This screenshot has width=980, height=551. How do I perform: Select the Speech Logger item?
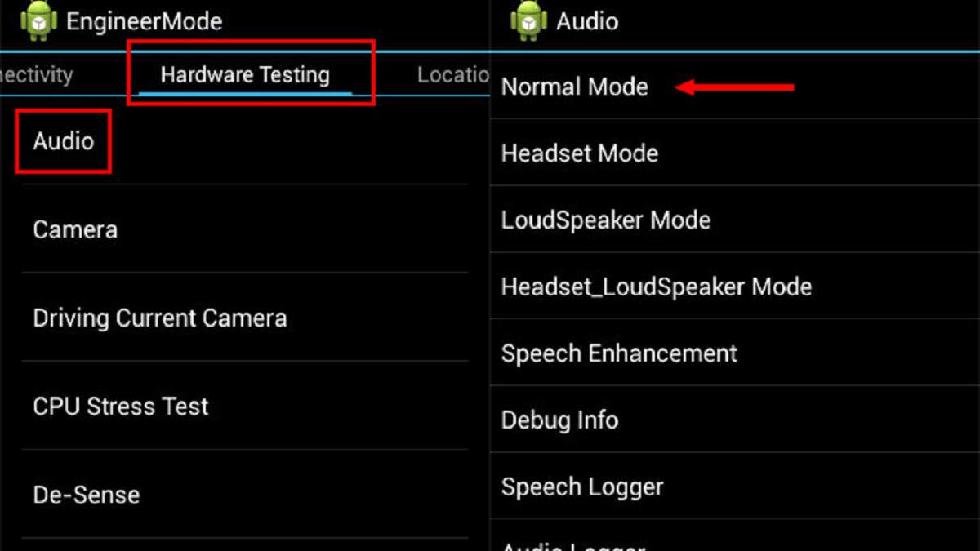tap(735, 487)
